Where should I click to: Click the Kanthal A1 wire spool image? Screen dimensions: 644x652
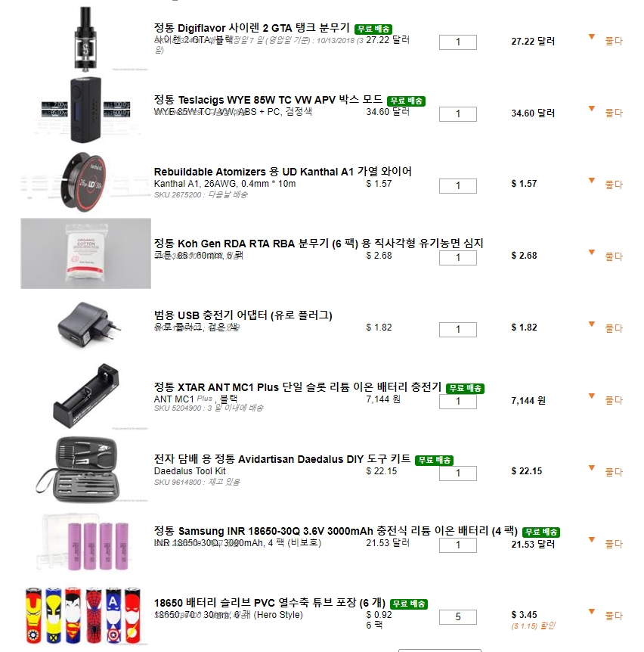coord(85,182)
